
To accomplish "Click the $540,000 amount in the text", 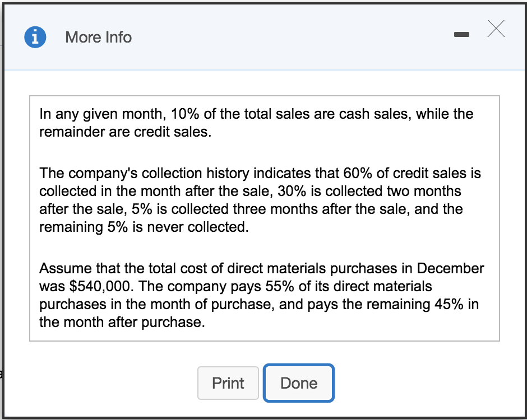I will tap(99, 286).
